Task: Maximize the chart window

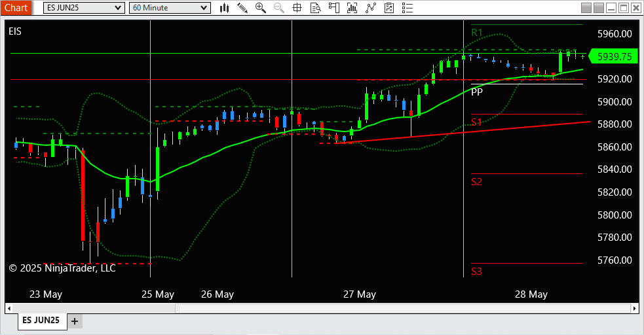Action: click(x=624, y=8)
